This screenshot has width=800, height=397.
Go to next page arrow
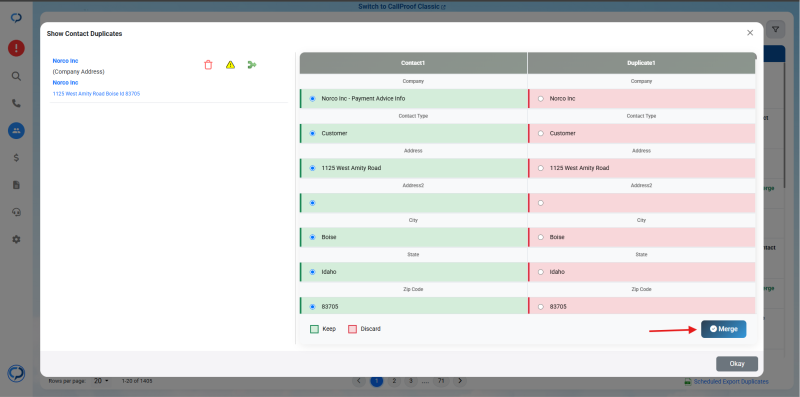click(460, 381)
